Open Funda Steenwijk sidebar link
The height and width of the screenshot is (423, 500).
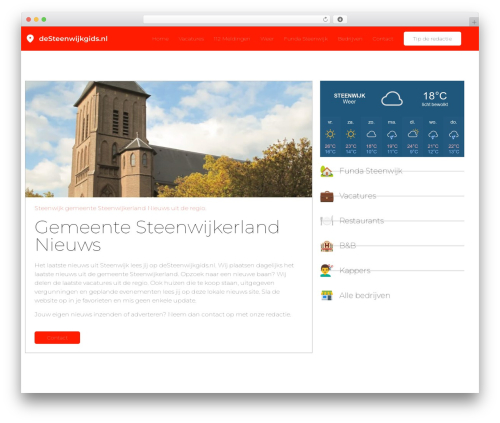(x=371, y=171)
